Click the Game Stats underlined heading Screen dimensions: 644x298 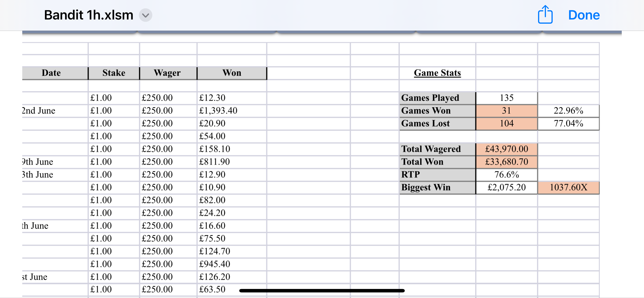[x=437, y=73]
